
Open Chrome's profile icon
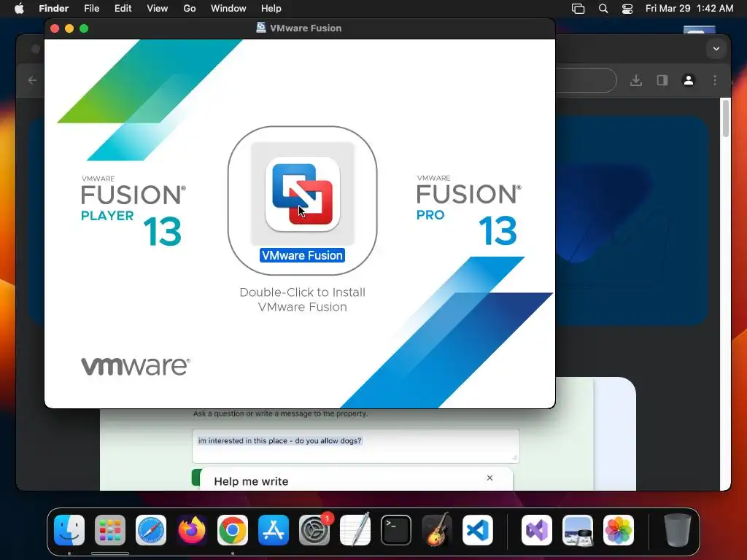(689, 80)
